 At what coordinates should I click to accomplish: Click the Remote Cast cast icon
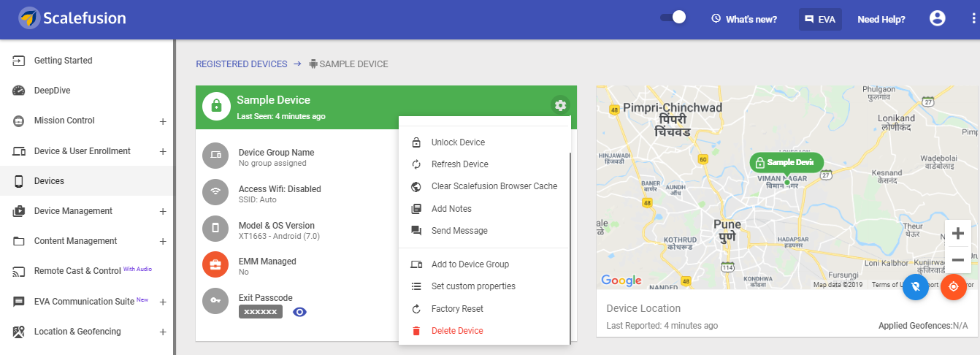[19, 272]
